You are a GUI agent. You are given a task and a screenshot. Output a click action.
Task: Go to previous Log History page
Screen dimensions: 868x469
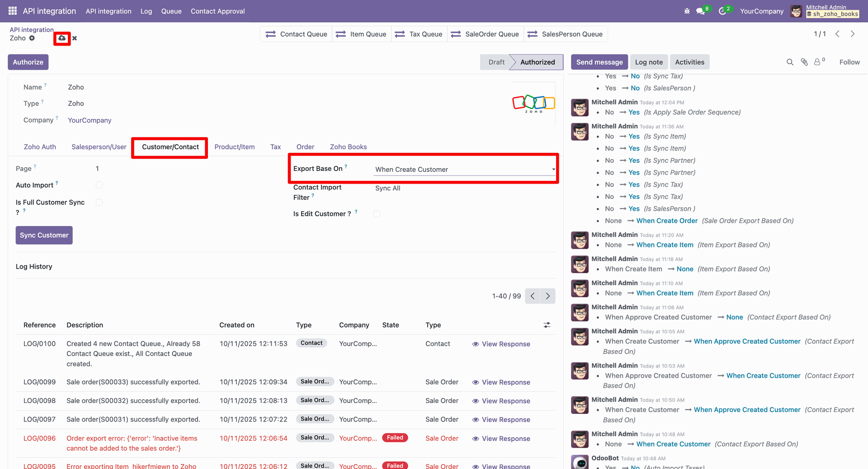pos(533,296)
